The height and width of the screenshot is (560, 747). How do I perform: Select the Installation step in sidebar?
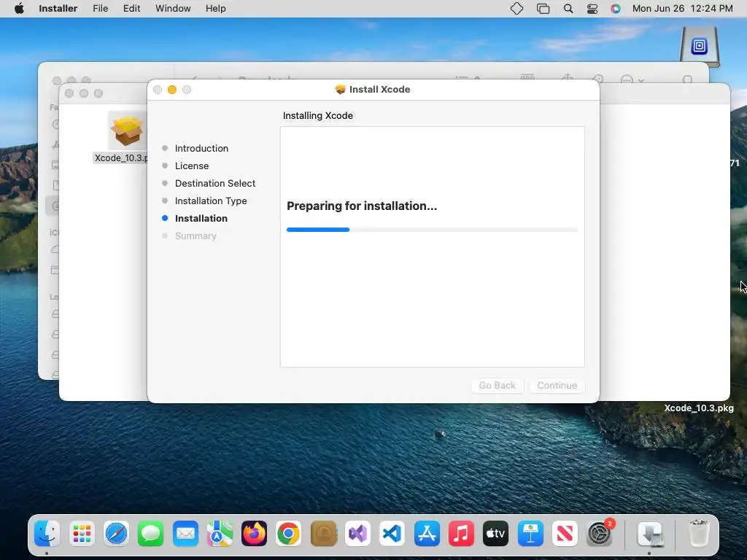(201, 218)
